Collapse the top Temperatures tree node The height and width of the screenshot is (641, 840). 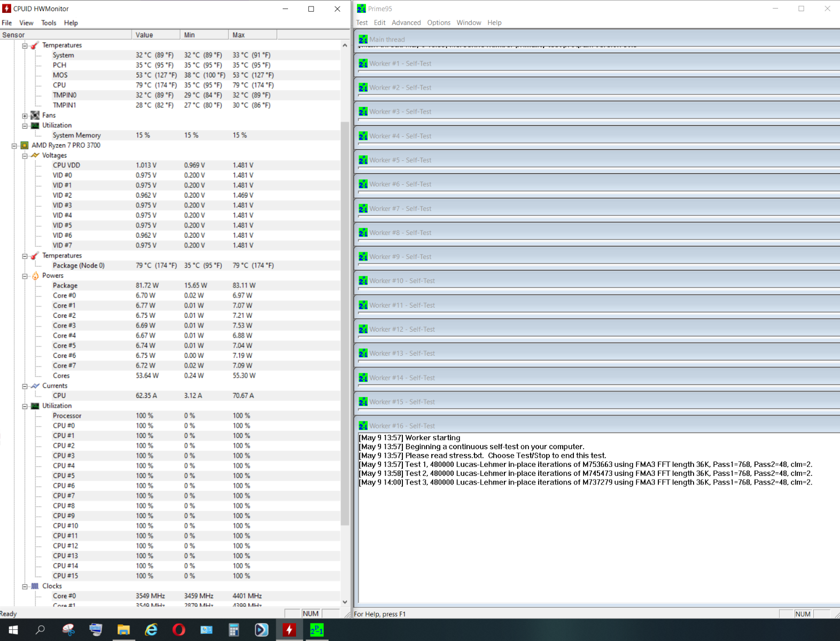point(25,45)
